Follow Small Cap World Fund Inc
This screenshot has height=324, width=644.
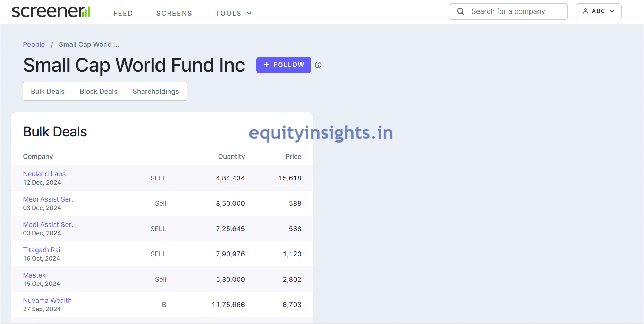283,65
